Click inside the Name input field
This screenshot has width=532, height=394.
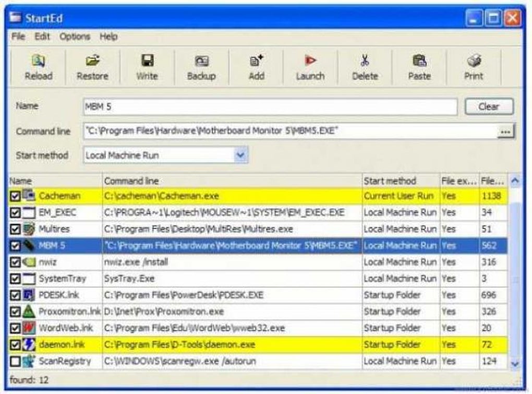(270, 106)
